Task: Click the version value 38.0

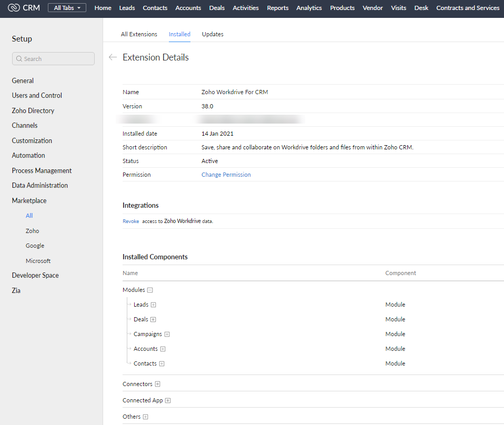Action: 207,106
